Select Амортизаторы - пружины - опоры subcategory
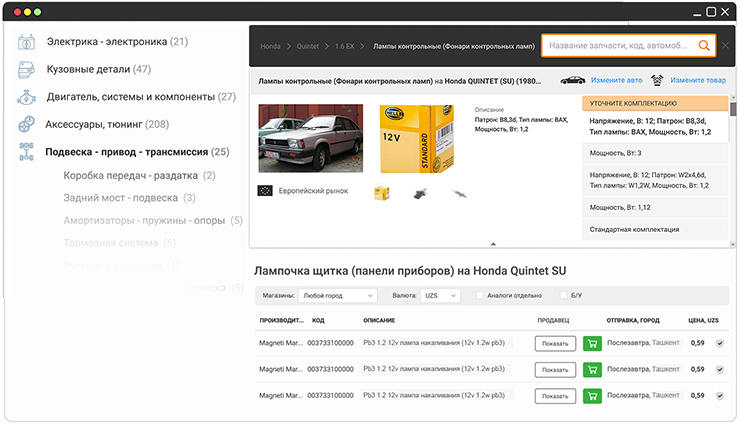The image size is (740, 430). click(x=153, y=220)
